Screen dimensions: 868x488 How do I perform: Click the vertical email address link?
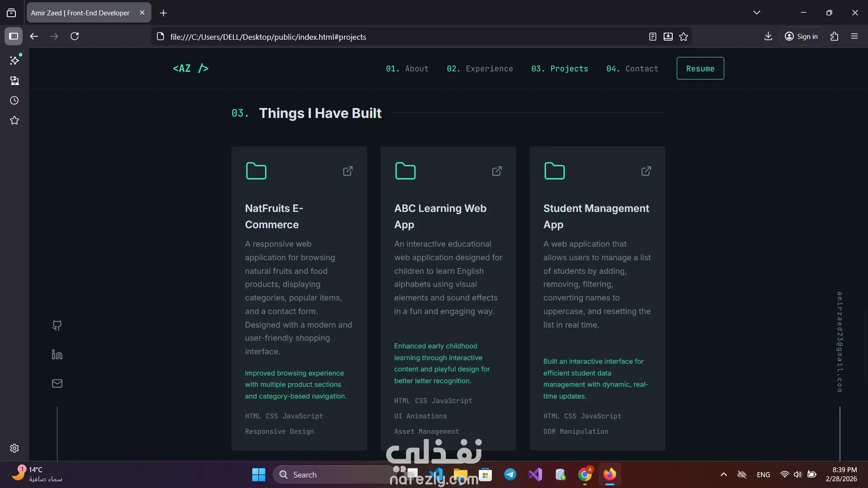(x=840, y=342)
